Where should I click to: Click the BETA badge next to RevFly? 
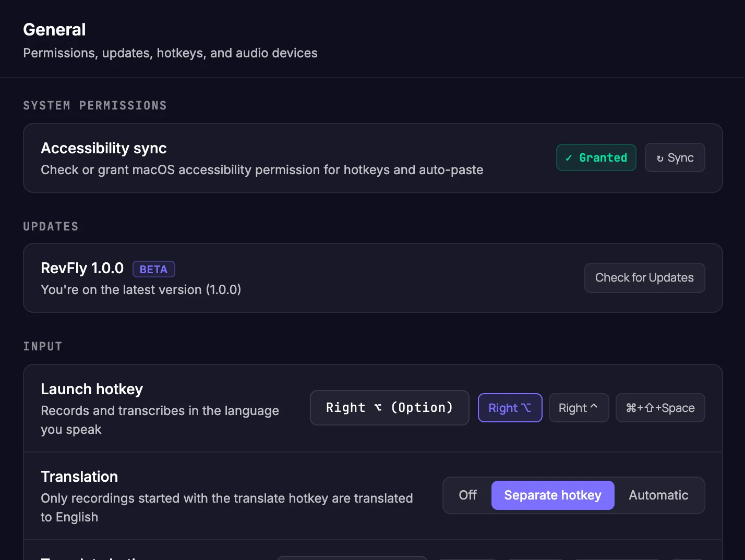154,269
